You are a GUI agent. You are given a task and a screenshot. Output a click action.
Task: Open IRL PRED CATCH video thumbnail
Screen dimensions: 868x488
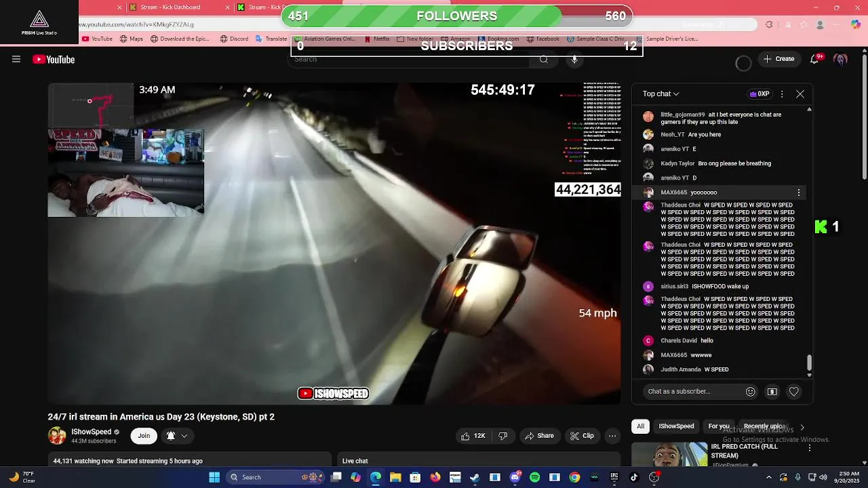pyautogui.click(x=669, y=454)
